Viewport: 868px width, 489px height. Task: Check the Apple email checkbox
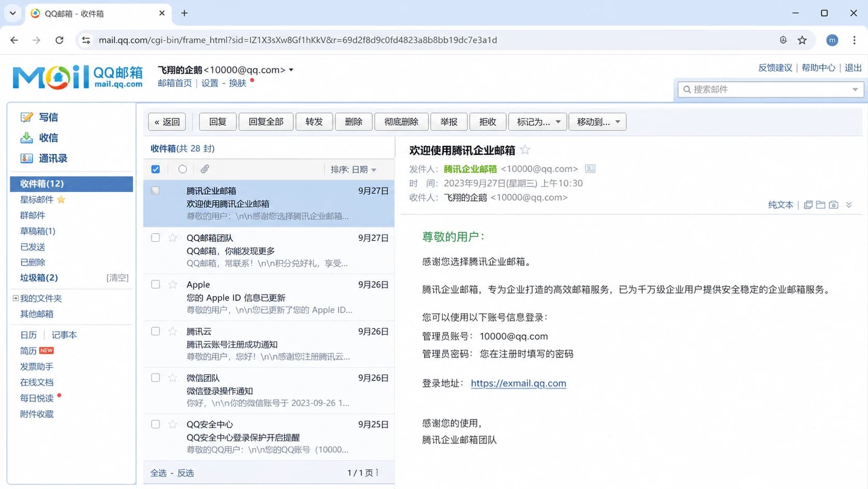point(156,284)
